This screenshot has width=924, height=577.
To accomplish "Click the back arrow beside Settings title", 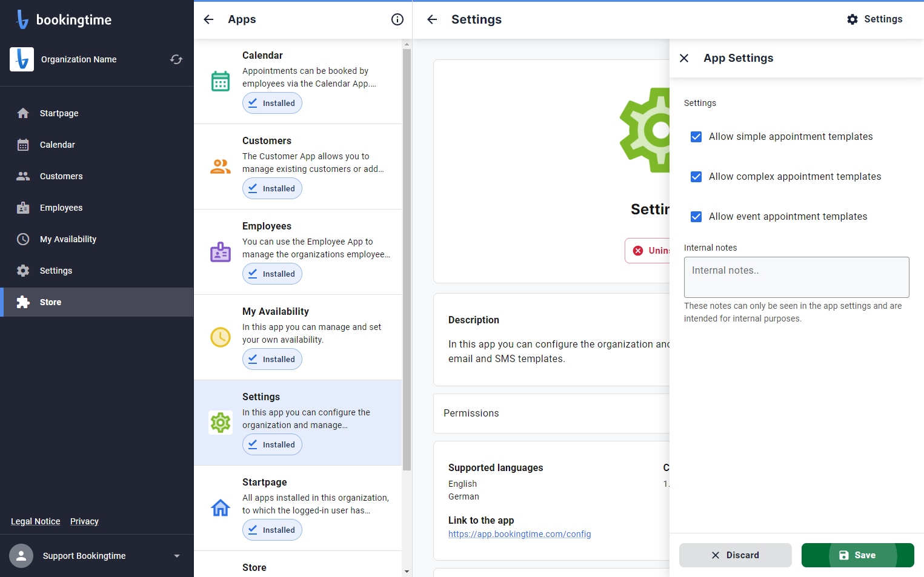I will (432, 19).
